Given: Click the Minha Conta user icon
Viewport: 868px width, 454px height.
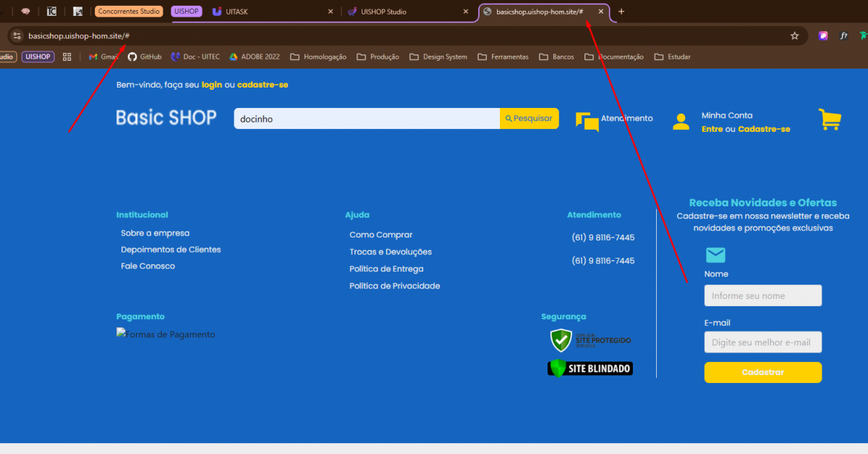Looking at the screenshot, I should (681, 122).
